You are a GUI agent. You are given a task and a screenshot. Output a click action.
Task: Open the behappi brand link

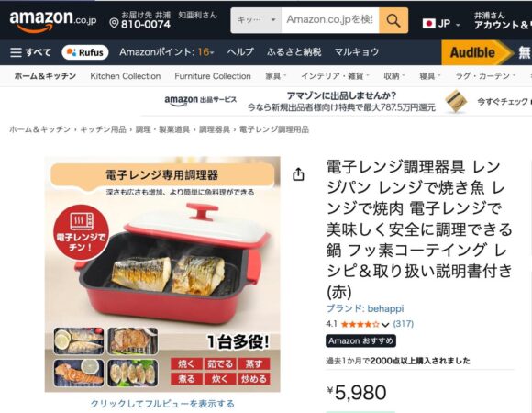(385, 308)
